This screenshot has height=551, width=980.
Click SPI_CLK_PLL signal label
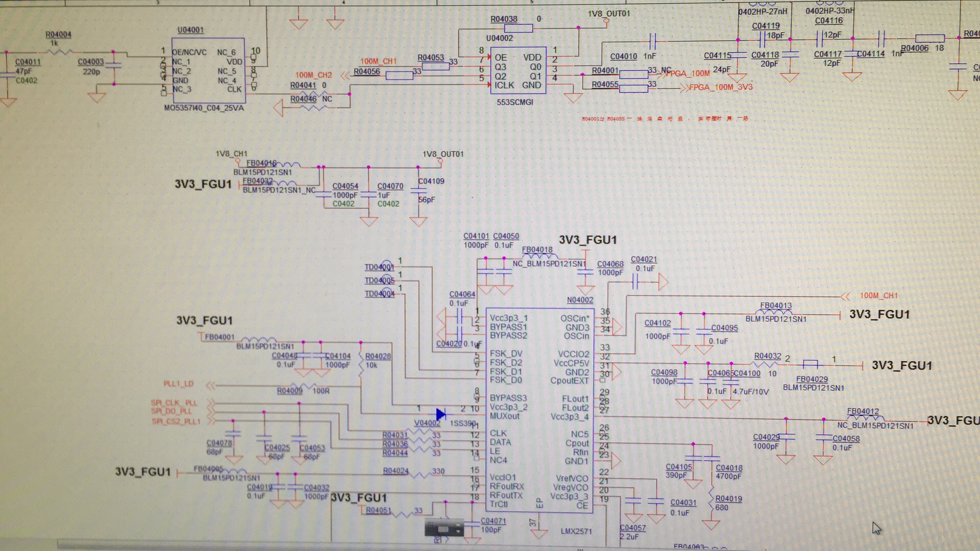coord(174,403)
